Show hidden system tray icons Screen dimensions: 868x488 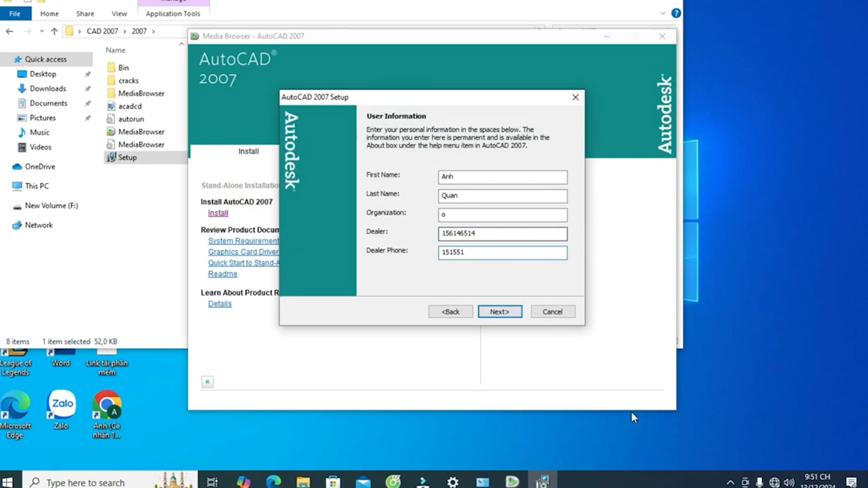coord(730,482)
